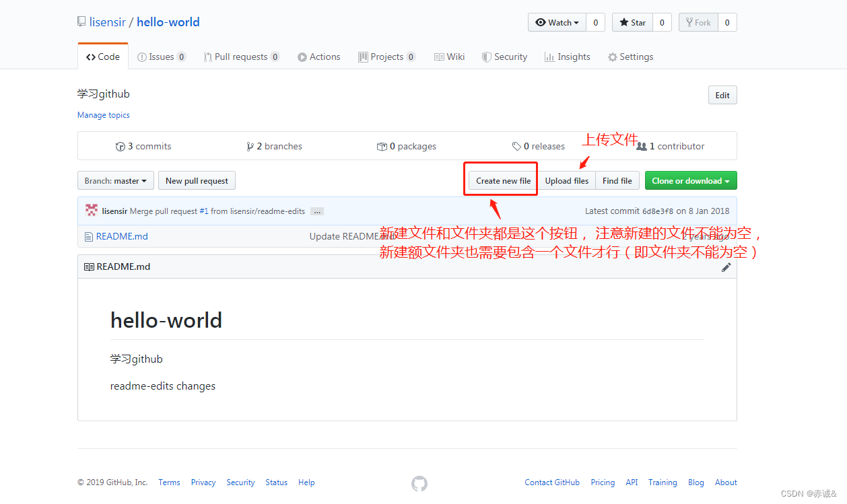This screenshot has width=847, height=504.
Task: Click the Edit description button
Action: click(x=722, y=95)
